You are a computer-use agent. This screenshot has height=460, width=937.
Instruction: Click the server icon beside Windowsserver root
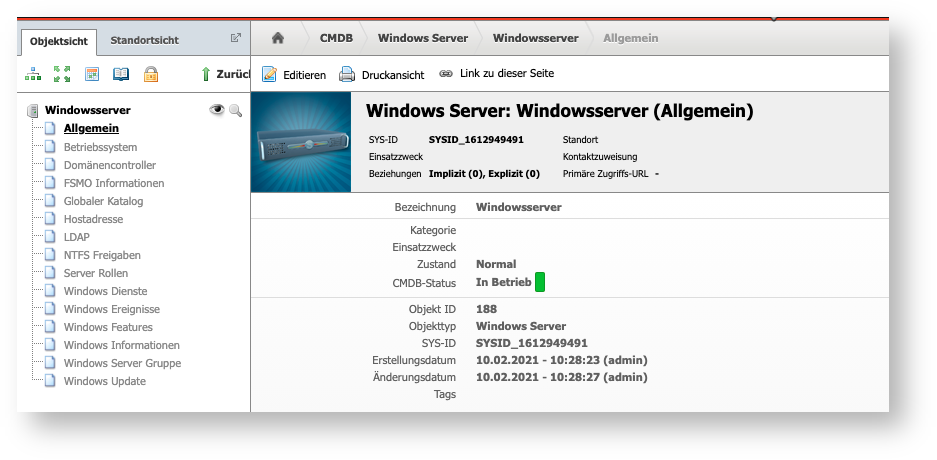[x=32, y=111]
